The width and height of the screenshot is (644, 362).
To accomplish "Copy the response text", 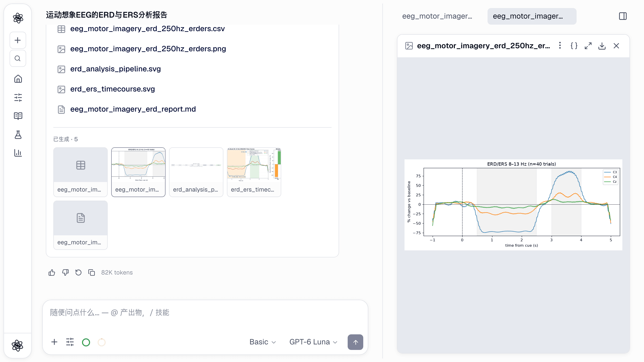I will click(x=92, y=273).
